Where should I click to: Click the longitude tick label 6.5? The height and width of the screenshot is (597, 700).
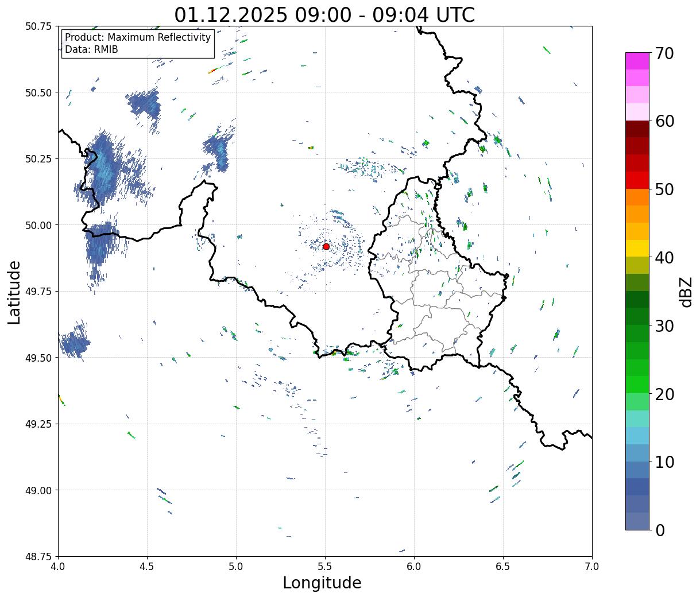pos(503,567)
